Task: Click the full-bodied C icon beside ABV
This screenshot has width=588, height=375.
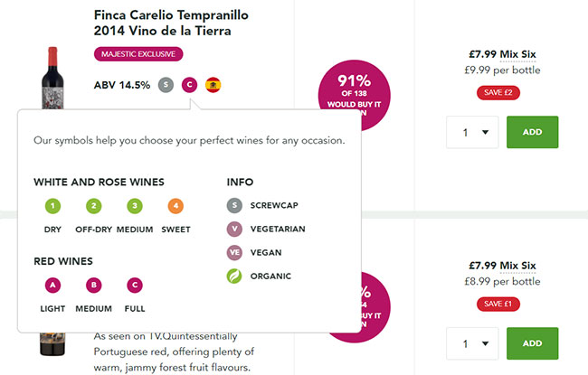Action: tap(189, 85)
